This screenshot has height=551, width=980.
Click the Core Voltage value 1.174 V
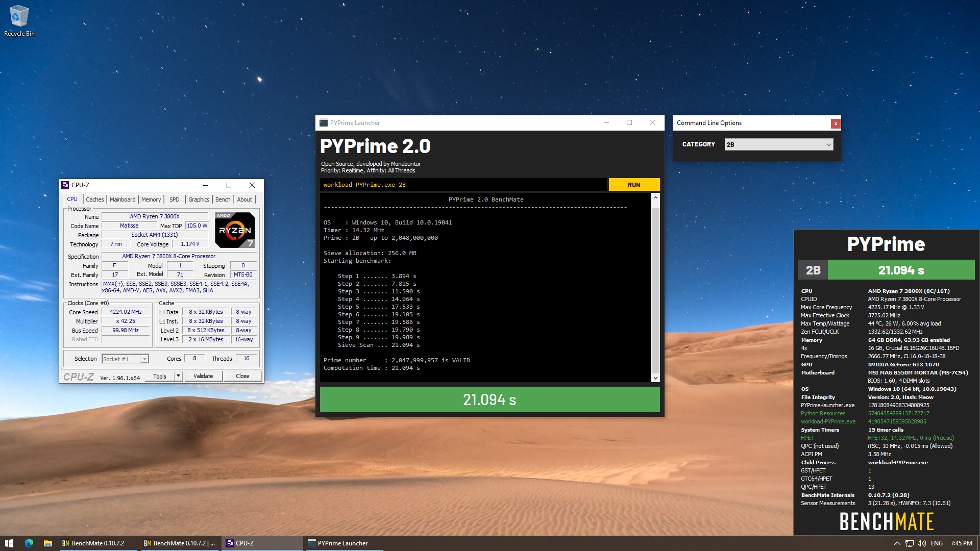tap(190, 244)
